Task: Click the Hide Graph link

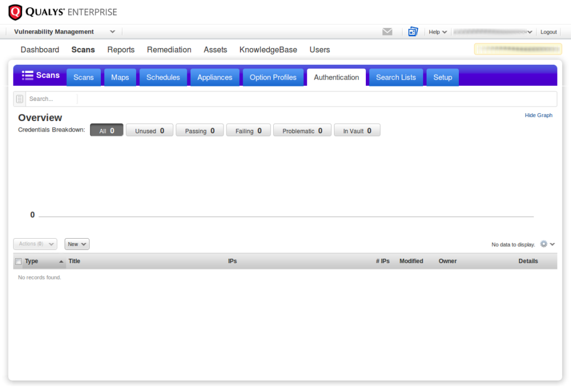Action: (x=538, y=115)
